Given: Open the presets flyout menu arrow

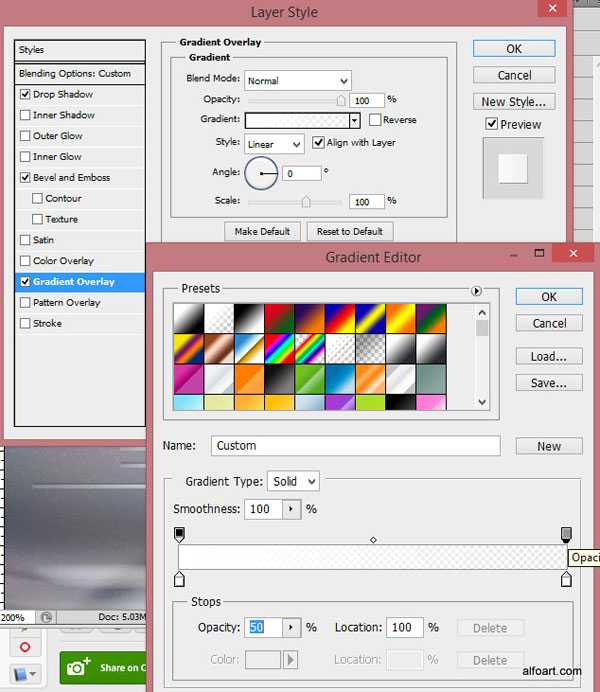Looking at the screenshot, I should pos(476,291).
